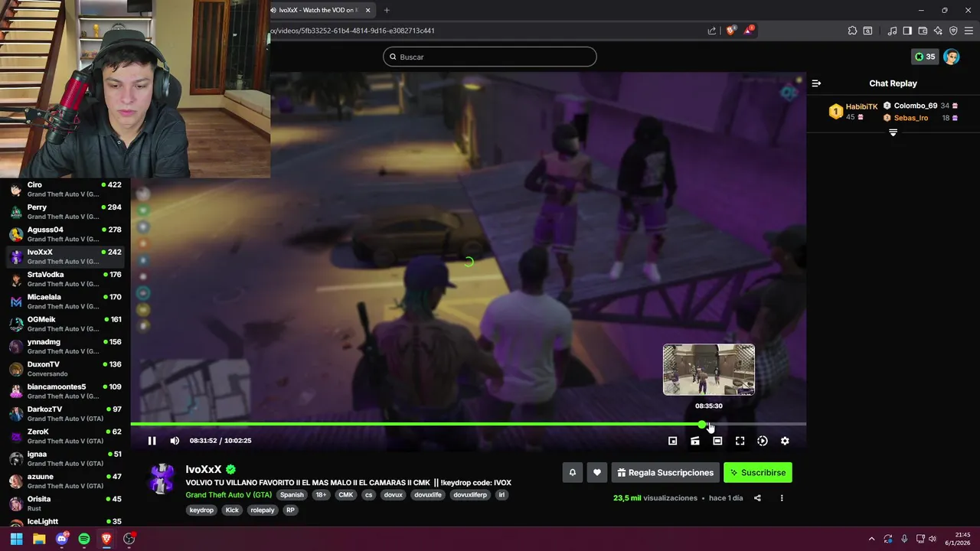
Task: Expand the chat leaderboard chevron
Action: coord(893,132)
